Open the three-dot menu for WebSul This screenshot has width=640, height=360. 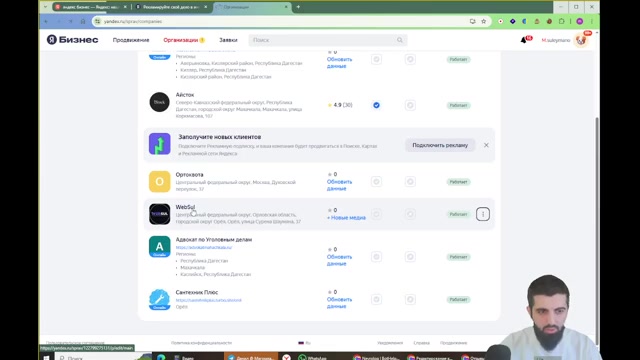[x=483, y=214]
